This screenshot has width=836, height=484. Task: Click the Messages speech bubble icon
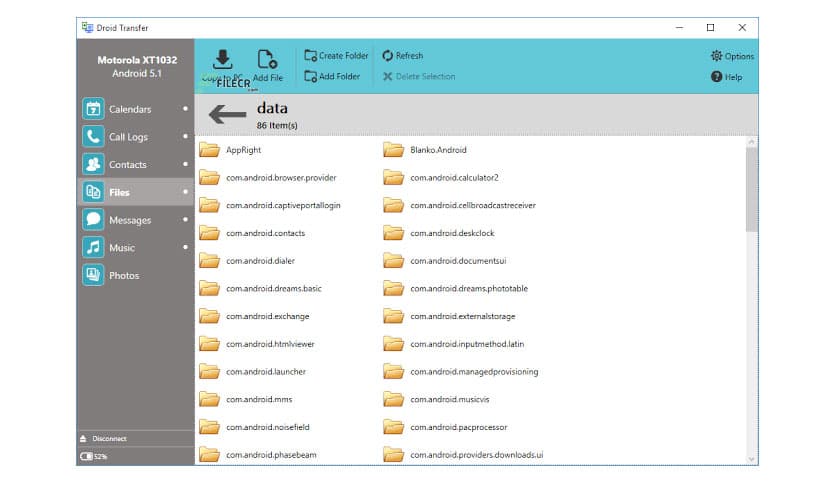pos(93,220)
